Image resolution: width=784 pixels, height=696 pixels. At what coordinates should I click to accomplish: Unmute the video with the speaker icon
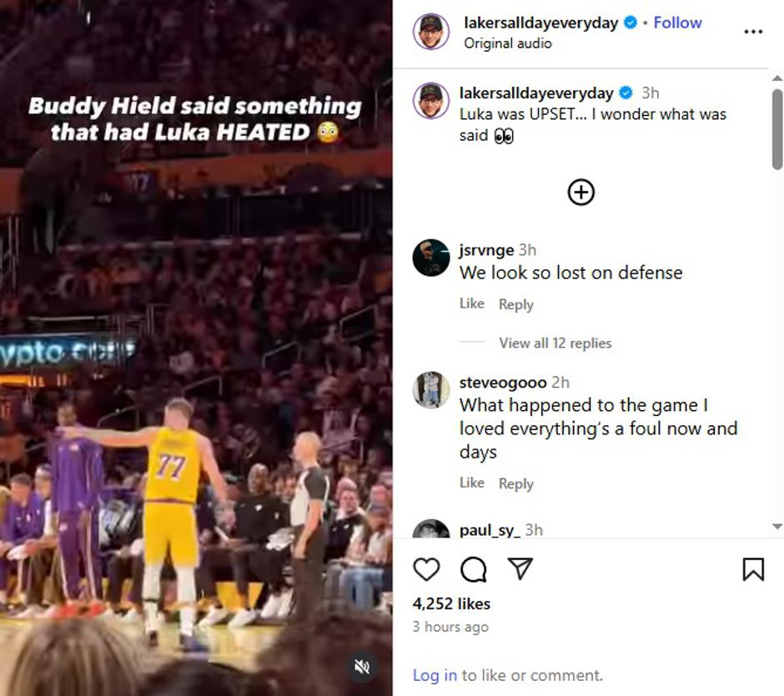[362, 667]
